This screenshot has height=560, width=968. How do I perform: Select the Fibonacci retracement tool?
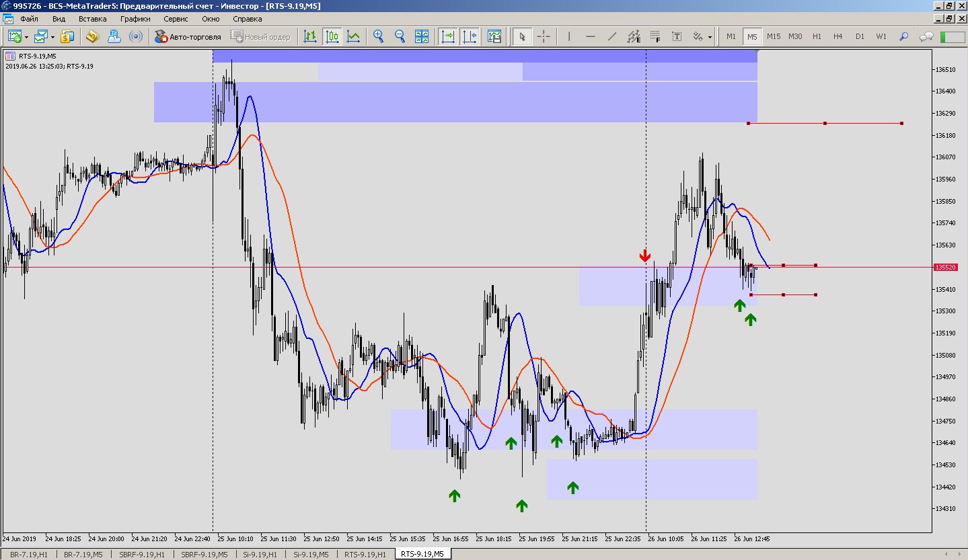(655, 36)
